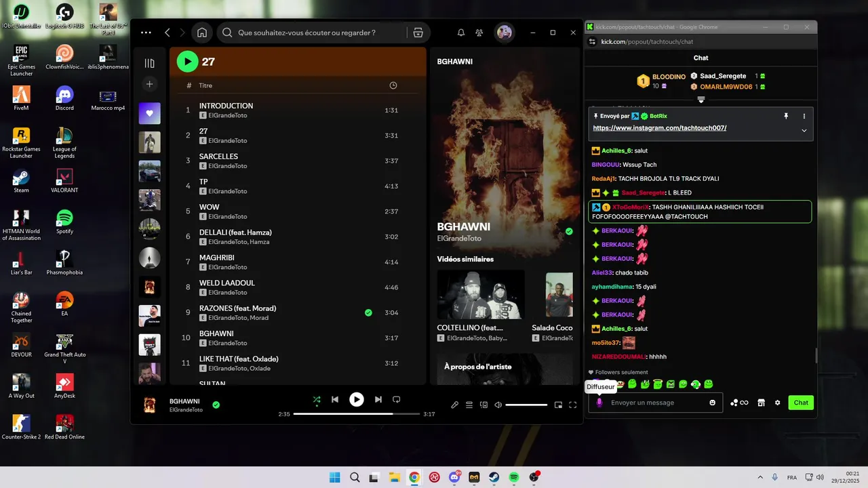
Task: Adjust the Spotify volume slider
Action: (x=526, y=405)
